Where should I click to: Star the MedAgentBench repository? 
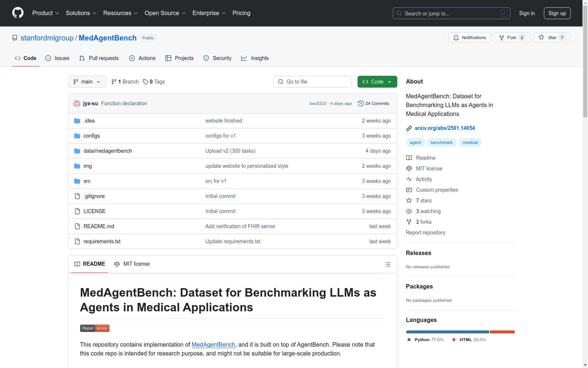coord(552,38)
